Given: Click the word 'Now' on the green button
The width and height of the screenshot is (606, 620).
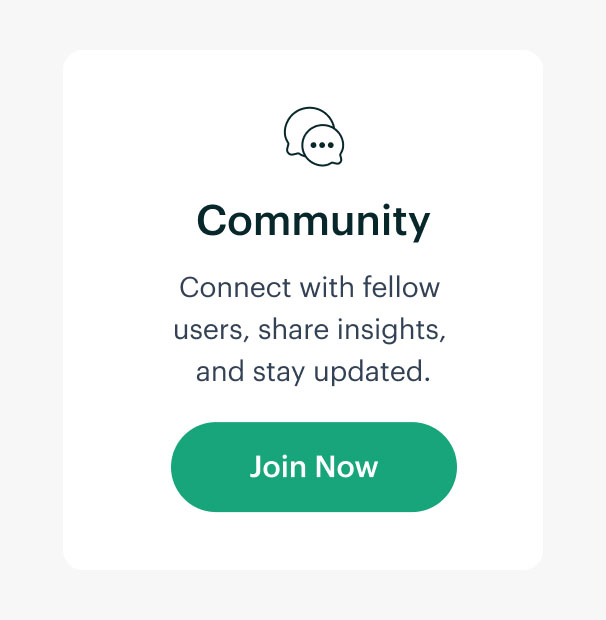Looking at the screenshot, I should pyautogui.click(x=347, y=467).
